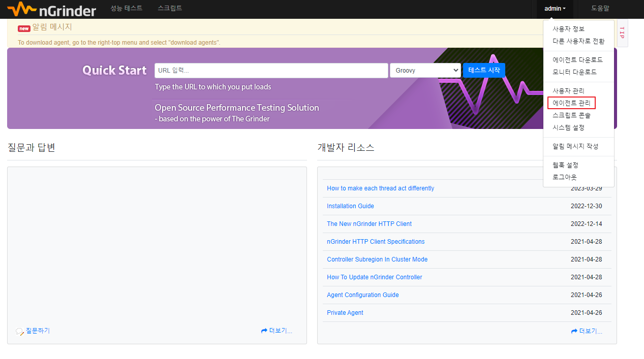Click the 알림 메시지 heading
This screenshot has height=359, width=644.
52,27
